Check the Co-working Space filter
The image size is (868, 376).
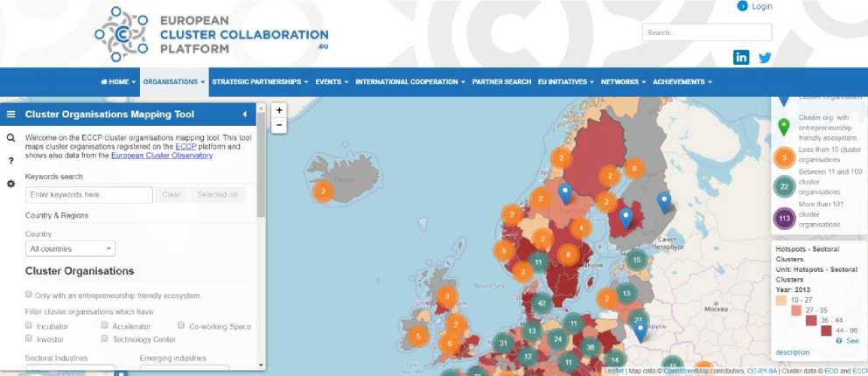pos(181,325)
